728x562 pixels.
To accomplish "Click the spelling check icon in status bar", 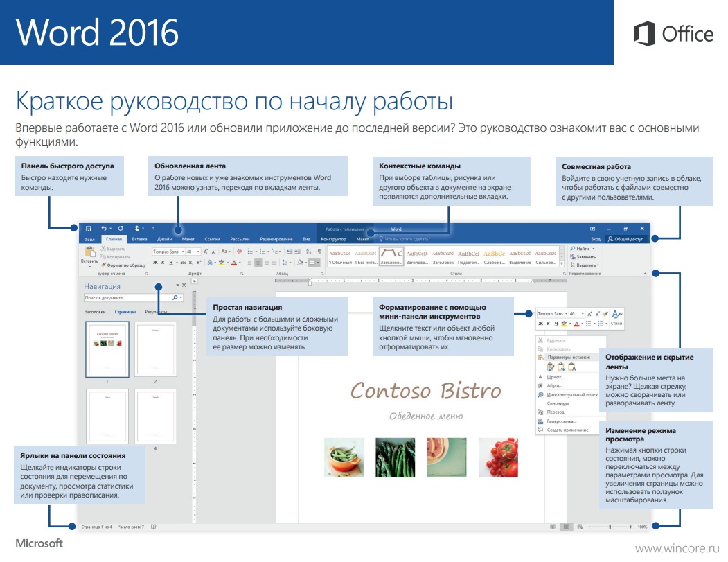I will coord(154,527).
